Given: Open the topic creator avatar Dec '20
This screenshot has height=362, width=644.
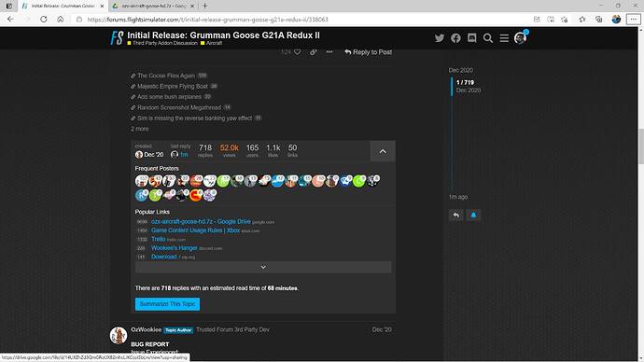Looking at the screenshot, I should coord(139,155).
